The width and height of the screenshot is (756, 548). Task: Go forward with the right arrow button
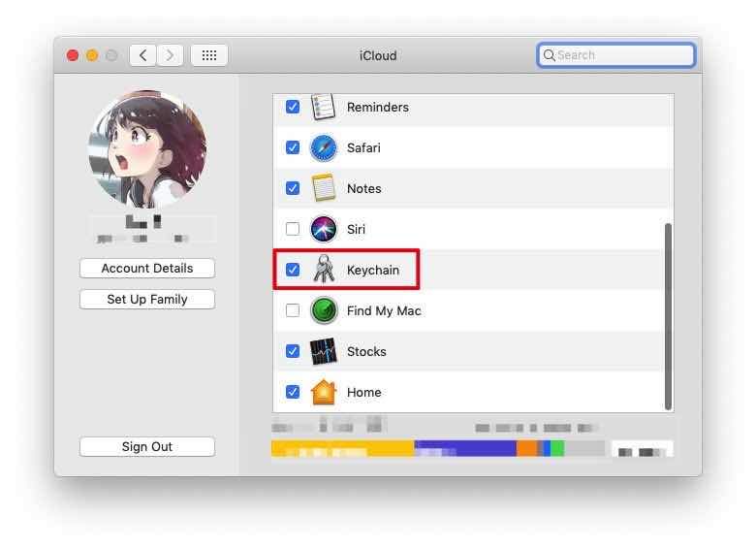[170, 55]
